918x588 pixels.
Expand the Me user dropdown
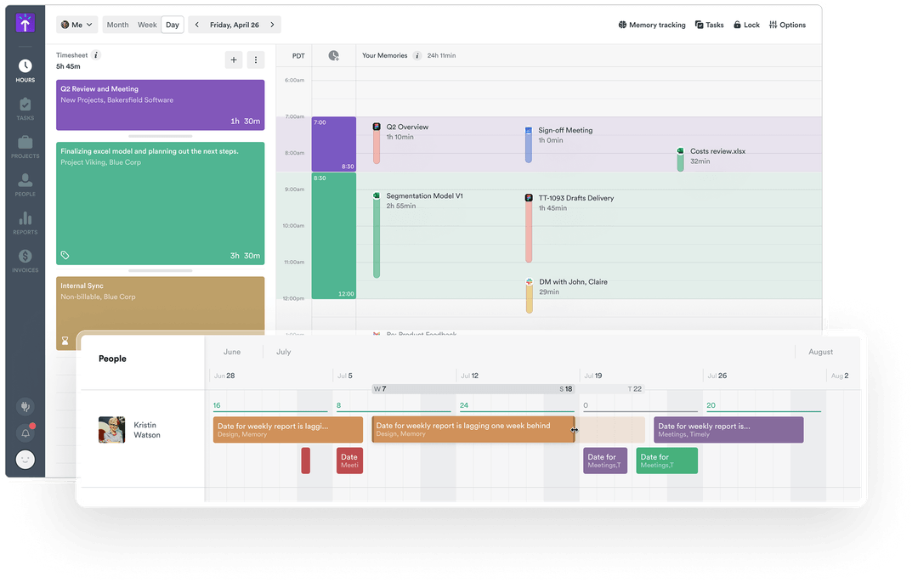coord(77,25)
